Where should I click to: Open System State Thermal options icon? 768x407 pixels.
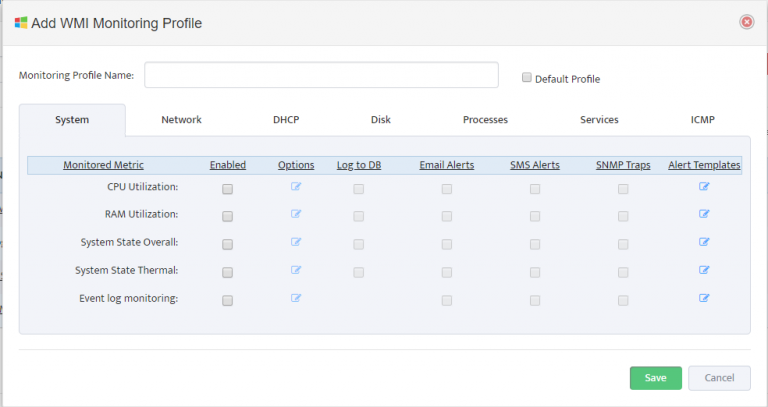click(296, 269)
